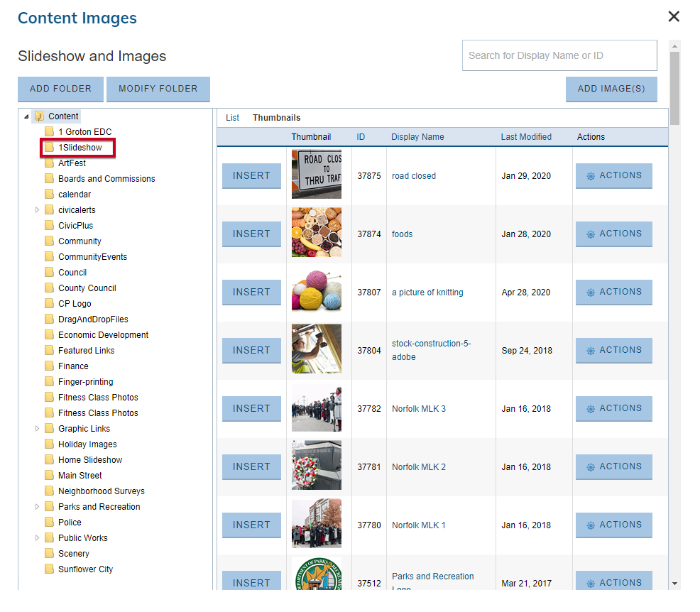Click the knitting yarn thumbnail
Screen dimensions: 700x612
317,290
